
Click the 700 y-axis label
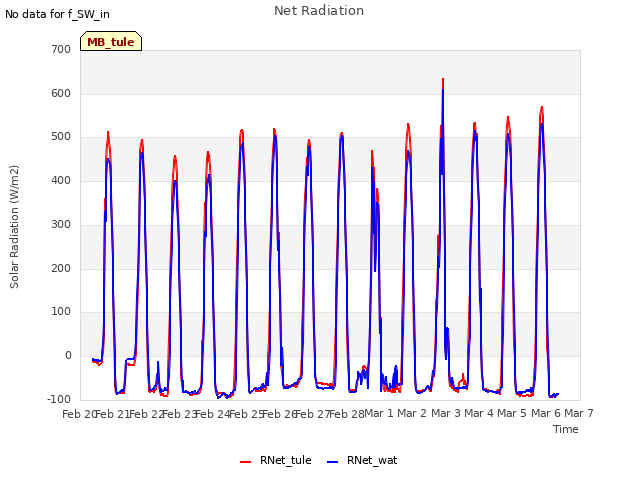61,49
